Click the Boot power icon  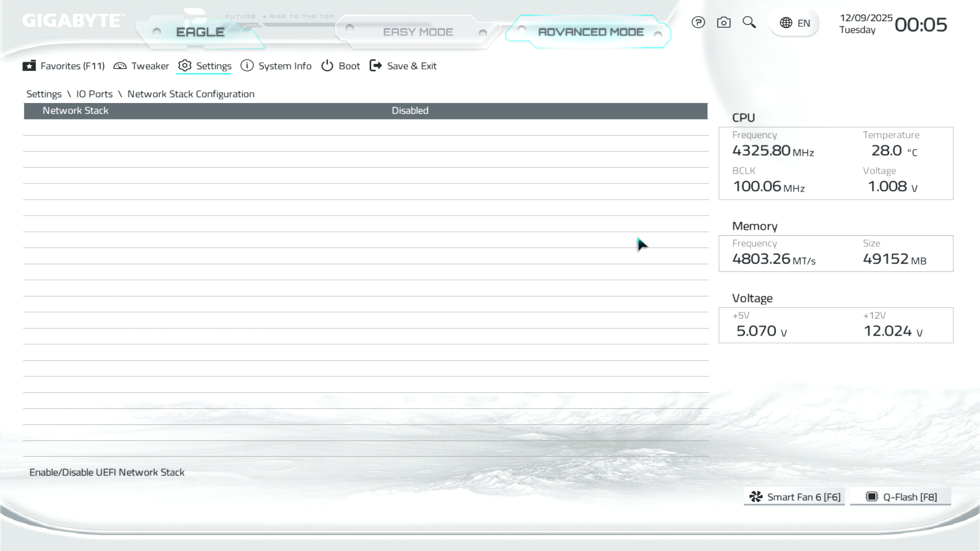tap(327, 66)
